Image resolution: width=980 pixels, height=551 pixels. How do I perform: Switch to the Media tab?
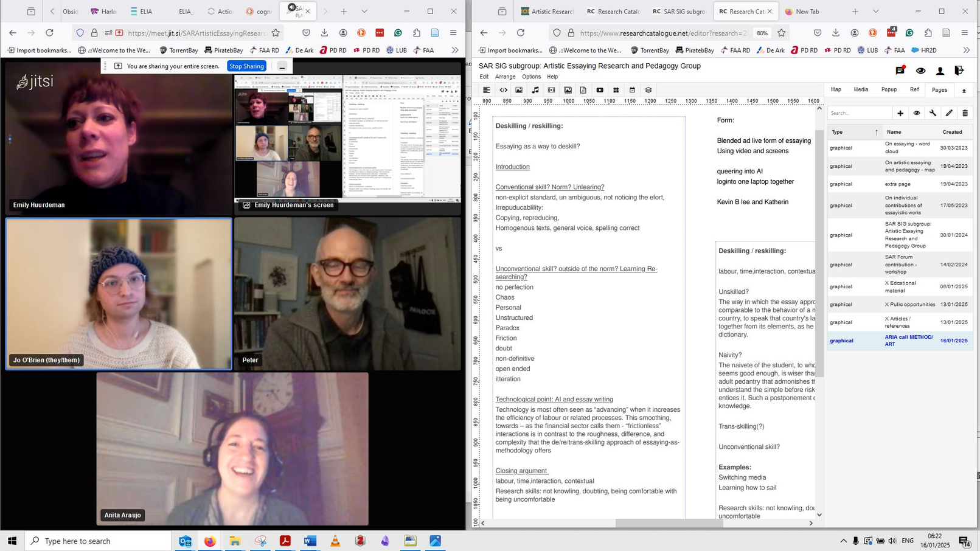[860, 90]
